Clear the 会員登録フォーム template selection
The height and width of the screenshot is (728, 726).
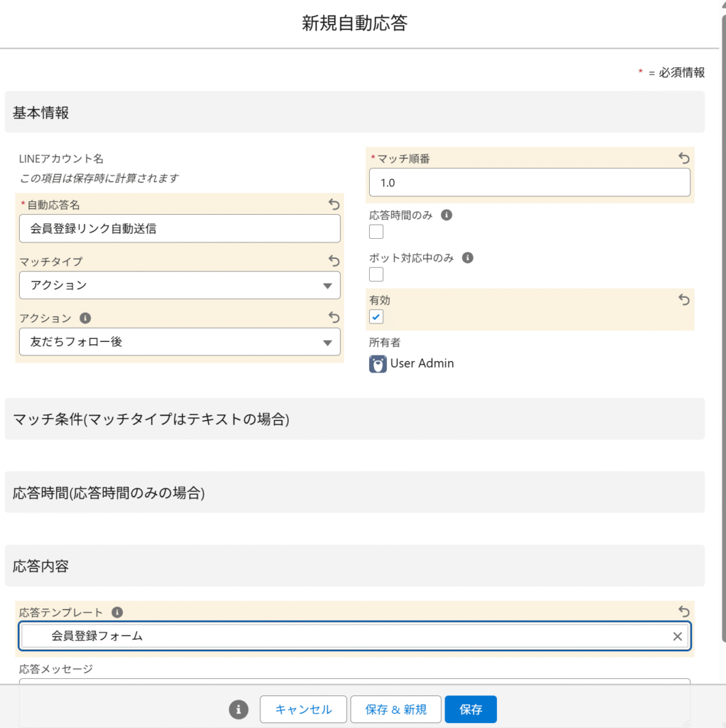(x=677, y=636)
